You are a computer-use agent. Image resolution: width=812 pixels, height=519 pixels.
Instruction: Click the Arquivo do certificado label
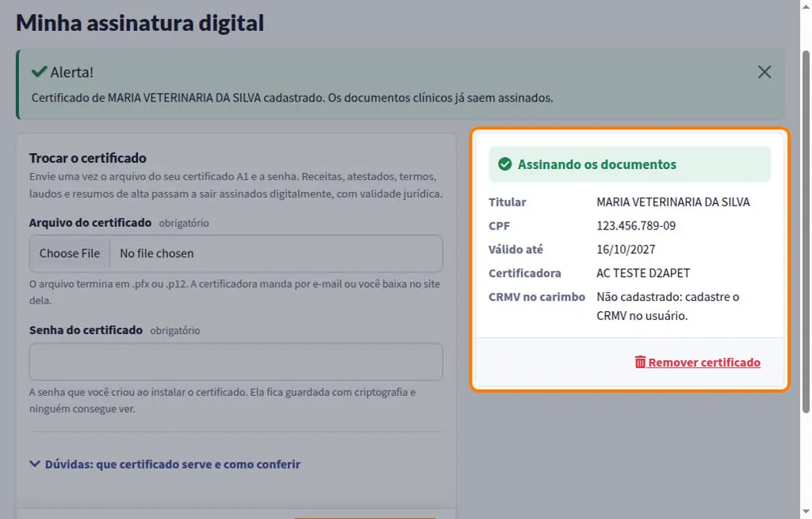pos(90,222)
